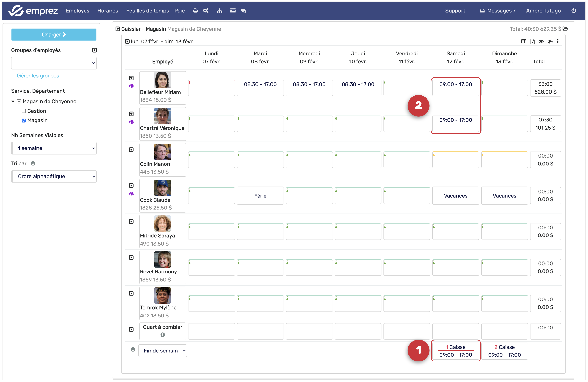Export the week with the Excel file icon
Viewport: 588px width, 382px height.
pos(532,41)
